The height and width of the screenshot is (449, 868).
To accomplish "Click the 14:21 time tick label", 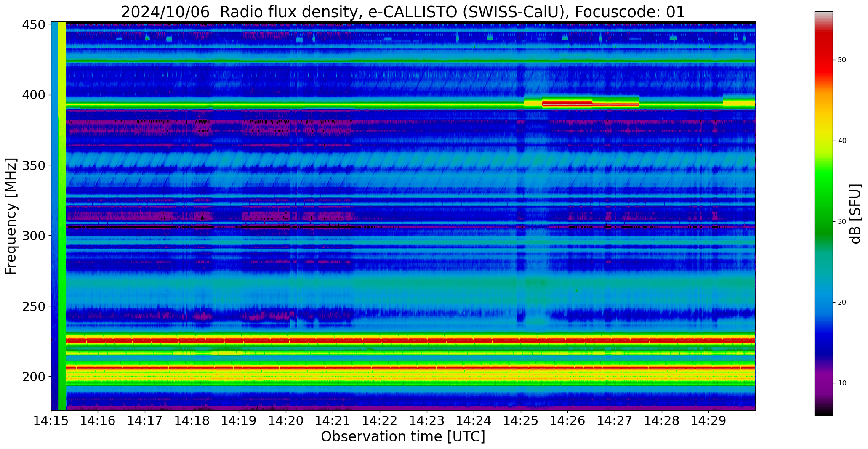I will [333, 420].
